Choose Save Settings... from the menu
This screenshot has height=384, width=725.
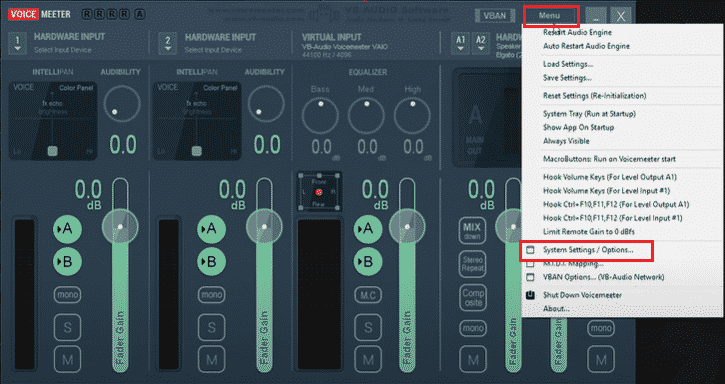567,78
